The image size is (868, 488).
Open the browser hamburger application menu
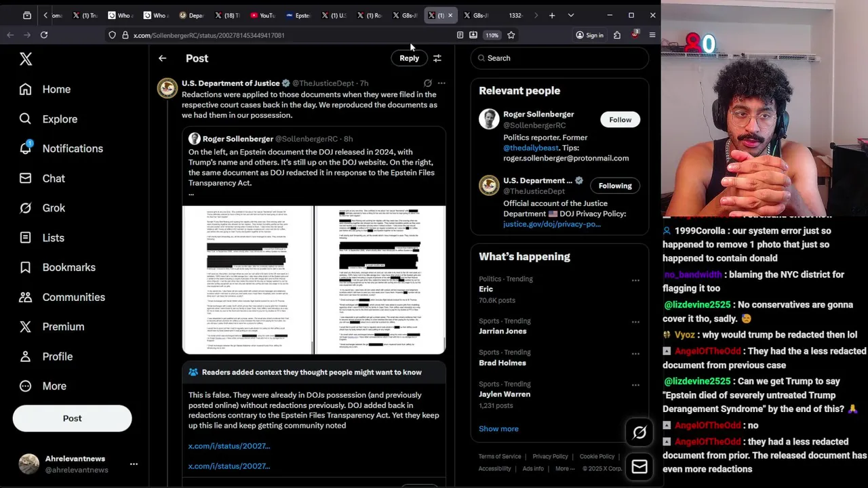pos(652,35)
